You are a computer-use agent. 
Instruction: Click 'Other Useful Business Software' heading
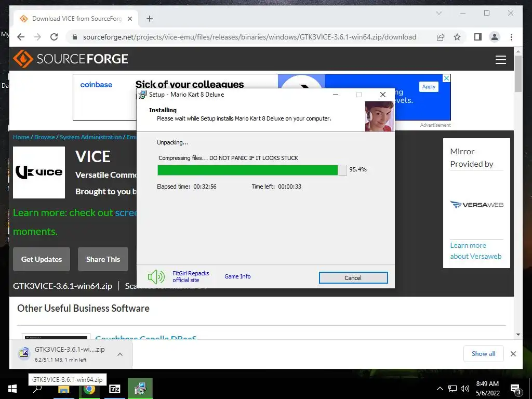click(84, 308)
